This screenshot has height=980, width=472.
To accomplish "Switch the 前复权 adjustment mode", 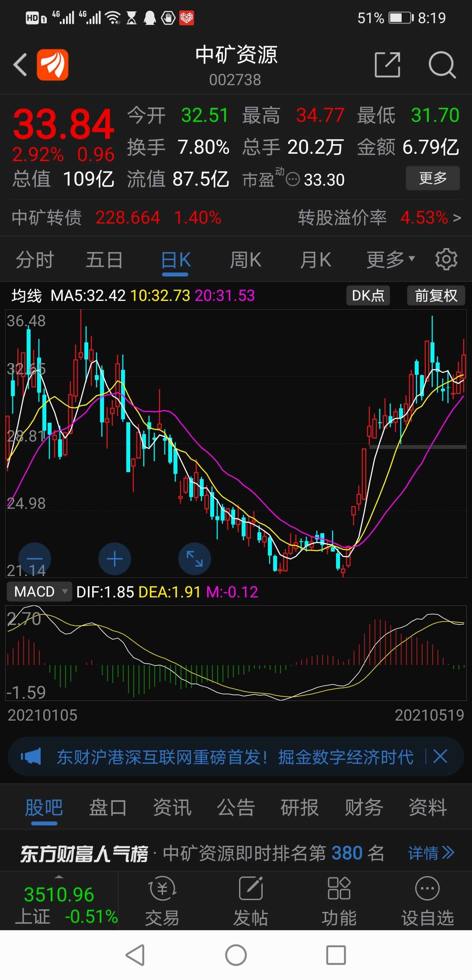I will point(436,296).
